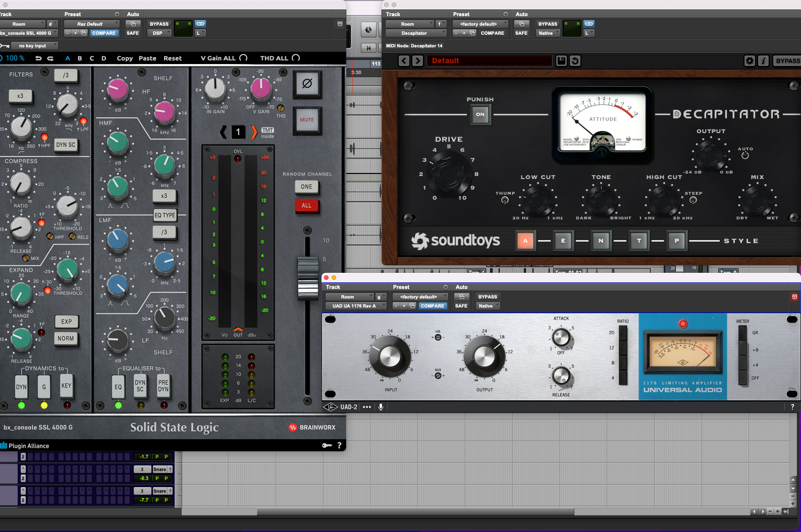
Task: Toggle the DYN SC button in bx_console filters
Action: [x=66, y=145]
